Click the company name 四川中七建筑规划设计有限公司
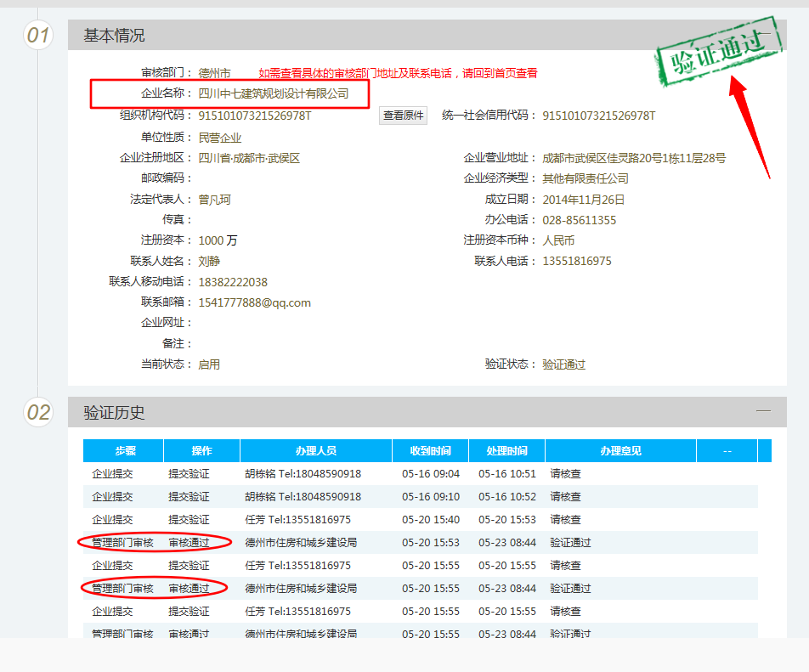Viewport: 809px width, 672px height. tap(273, 94)
